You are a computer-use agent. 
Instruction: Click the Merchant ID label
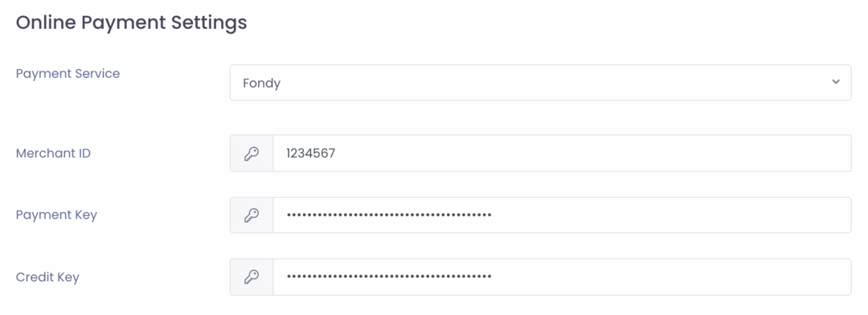[53, 153]
